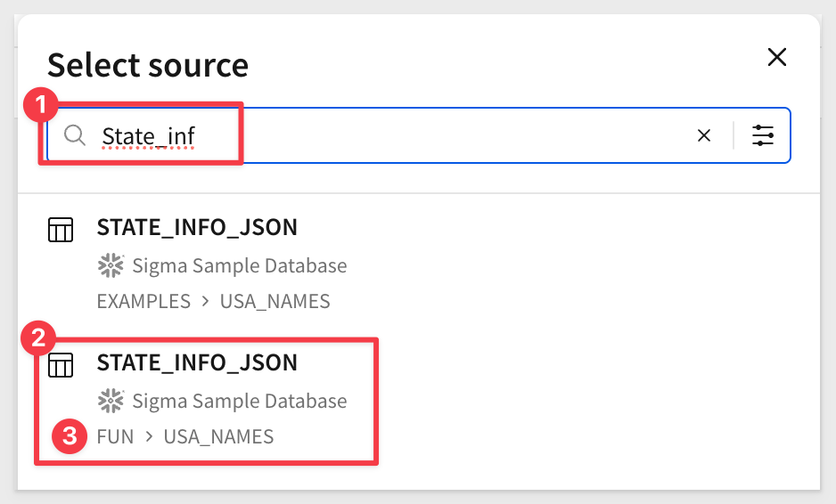Open the search filter sliders icon
Screen dimensions: 836x504
[x=762, y=135]
